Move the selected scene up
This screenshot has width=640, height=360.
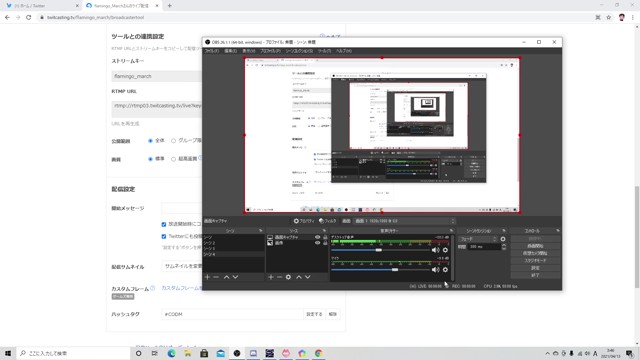[x=226, y=277]
